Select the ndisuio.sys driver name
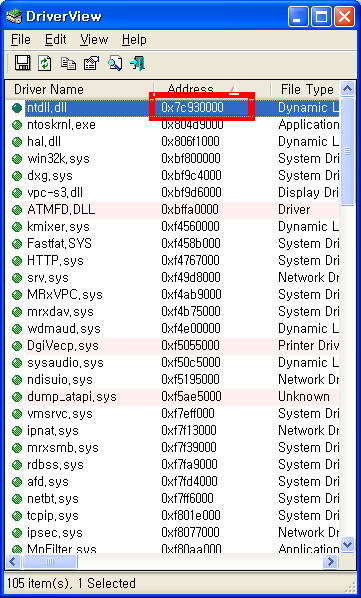361x598 pixels. (x=60, y=380)
